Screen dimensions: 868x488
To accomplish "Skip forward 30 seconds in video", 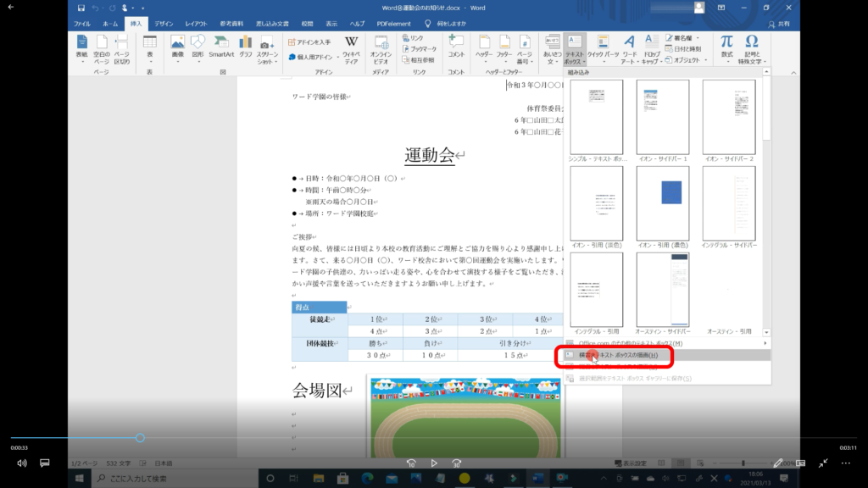I will pos(457,463).
